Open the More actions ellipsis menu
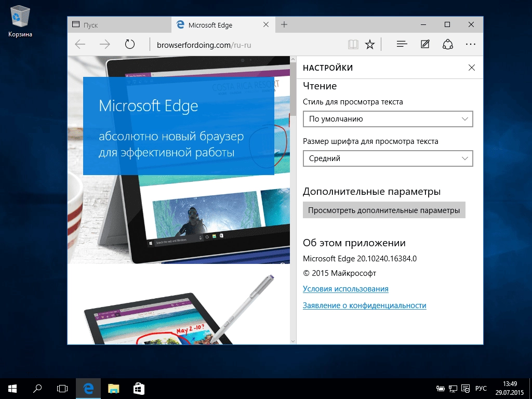The image size is (532, 399). (471, 44)
